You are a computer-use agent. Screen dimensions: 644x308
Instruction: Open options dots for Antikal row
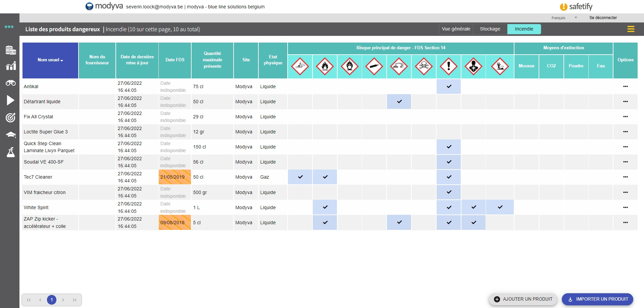626,86
